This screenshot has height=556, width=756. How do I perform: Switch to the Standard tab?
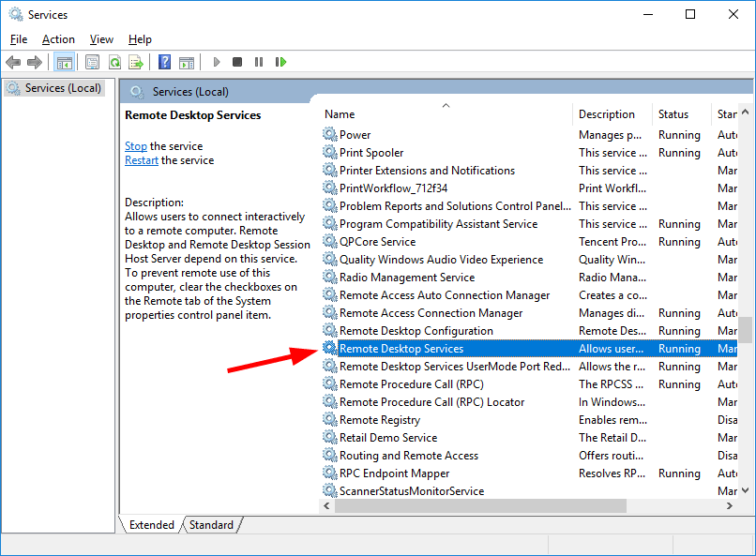(x=211, y=525)
